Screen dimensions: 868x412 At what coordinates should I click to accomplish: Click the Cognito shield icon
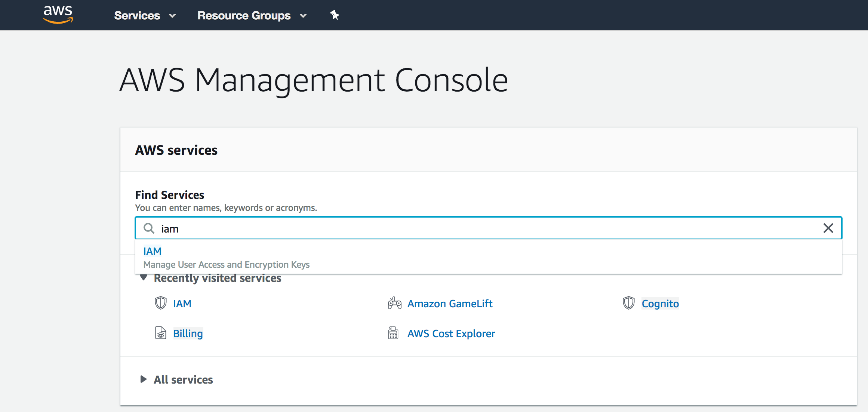pyautogui.click(x=629, y=303)
